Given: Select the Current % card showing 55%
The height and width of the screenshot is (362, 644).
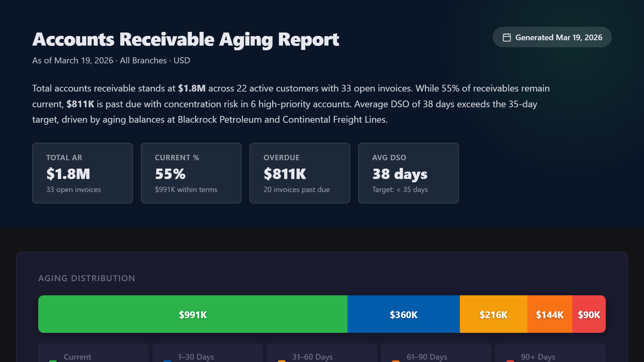Looking at the screenshot, I should (191, 173).
